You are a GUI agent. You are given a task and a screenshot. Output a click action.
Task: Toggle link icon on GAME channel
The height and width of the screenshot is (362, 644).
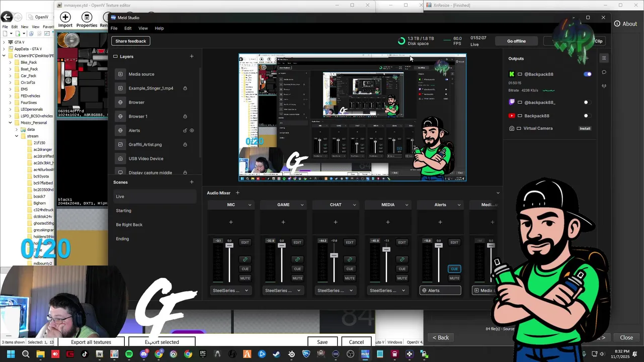297,259
